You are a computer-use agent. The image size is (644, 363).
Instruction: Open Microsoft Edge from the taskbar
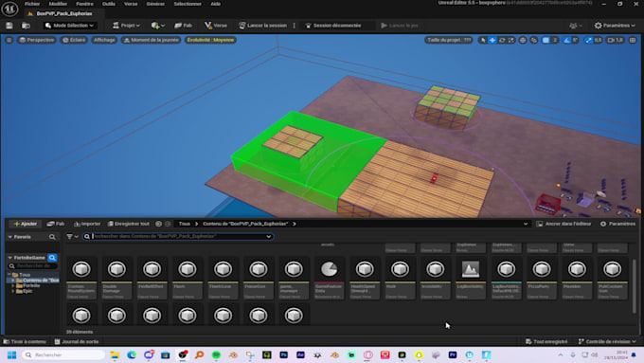tap(132, 354)
